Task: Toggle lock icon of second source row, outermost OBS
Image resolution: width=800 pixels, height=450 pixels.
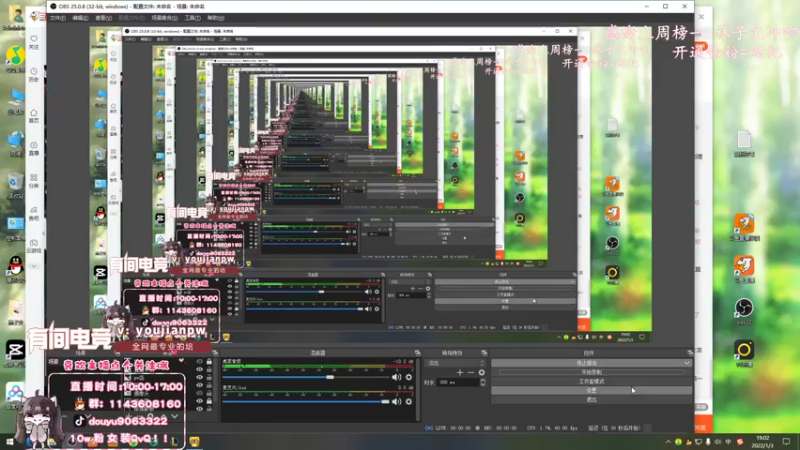Action: (x=209, y=369)
